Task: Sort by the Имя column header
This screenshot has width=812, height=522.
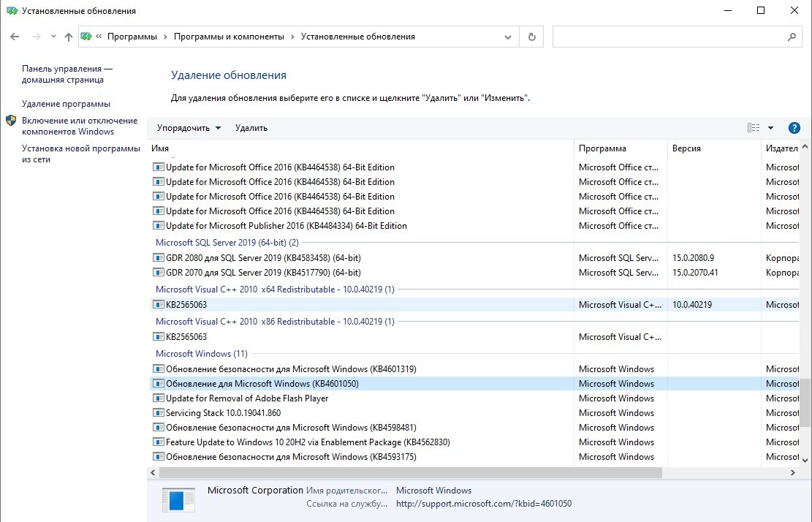Action: click(x=361, y=148)
